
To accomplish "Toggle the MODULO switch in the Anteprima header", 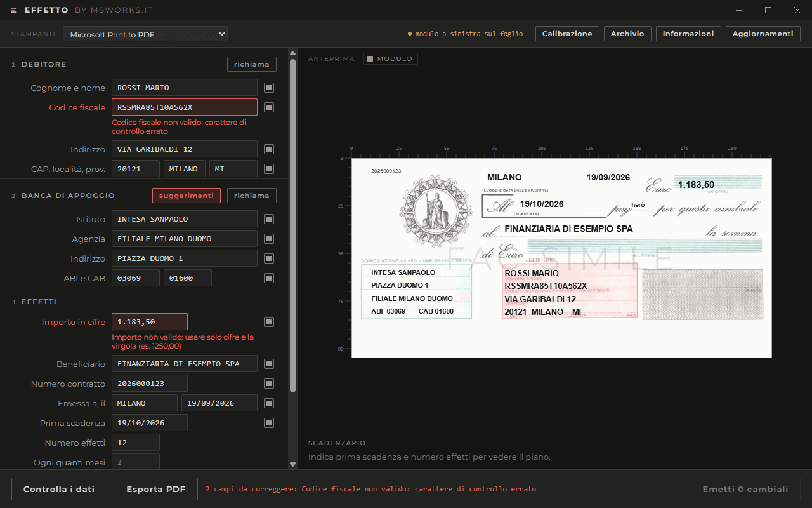I will click(x=390, y=59).
